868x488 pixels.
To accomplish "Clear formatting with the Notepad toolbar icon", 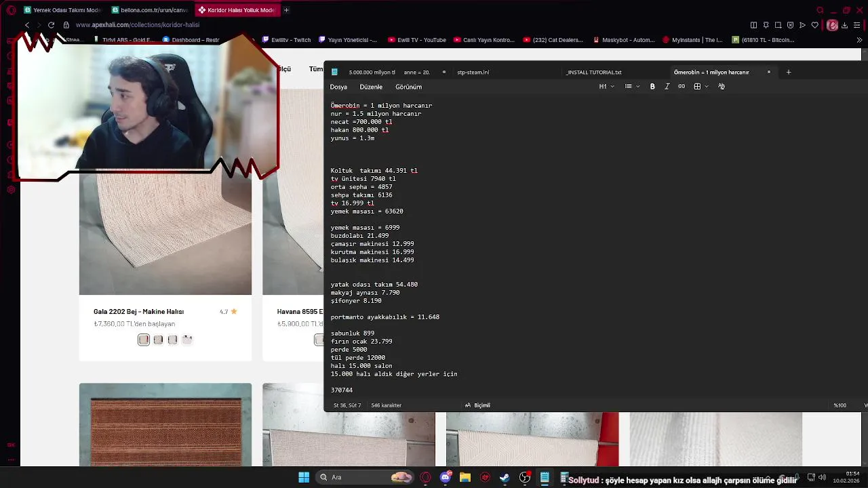I will pyautogui.click(x=722, y=87).
